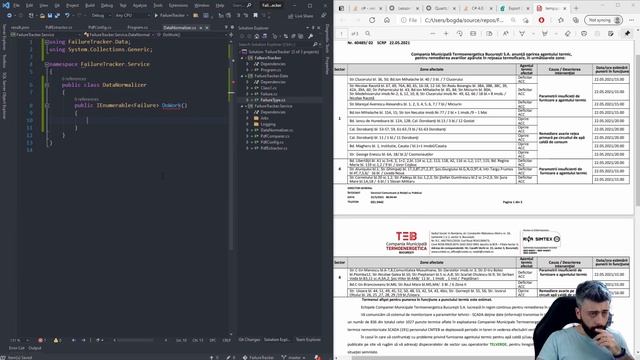Collapse the FailureTracker.Data project node
Screen dimensions: 640x360
pyautogui.click(x=242, y=76)
